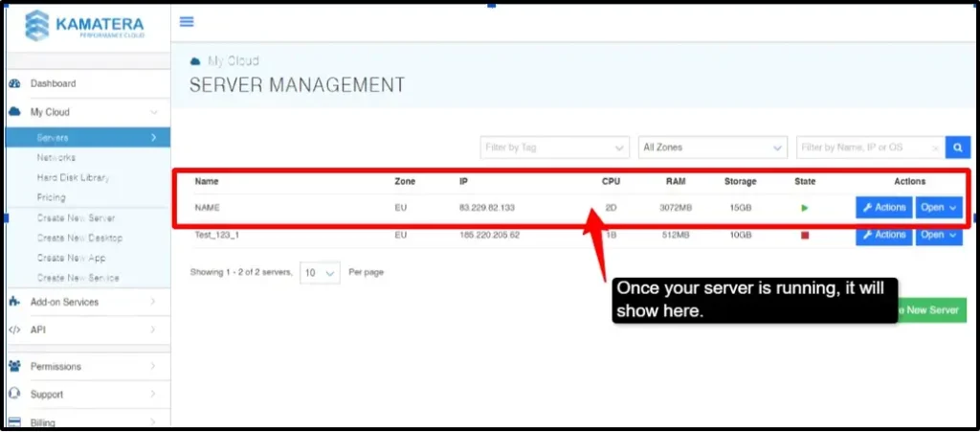Click the RAM column header
The image size is (980, 432).
click(x=675, y=182)
